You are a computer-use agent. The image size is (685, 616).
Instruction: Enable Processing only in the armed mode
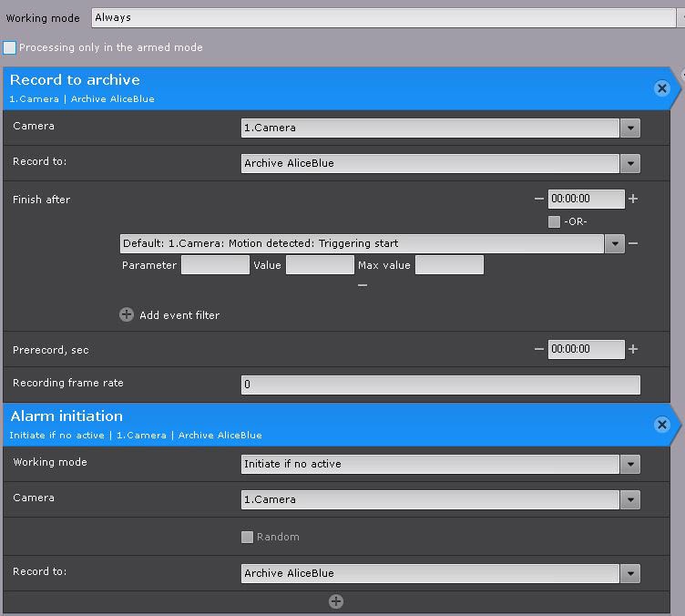click(10, 47)
